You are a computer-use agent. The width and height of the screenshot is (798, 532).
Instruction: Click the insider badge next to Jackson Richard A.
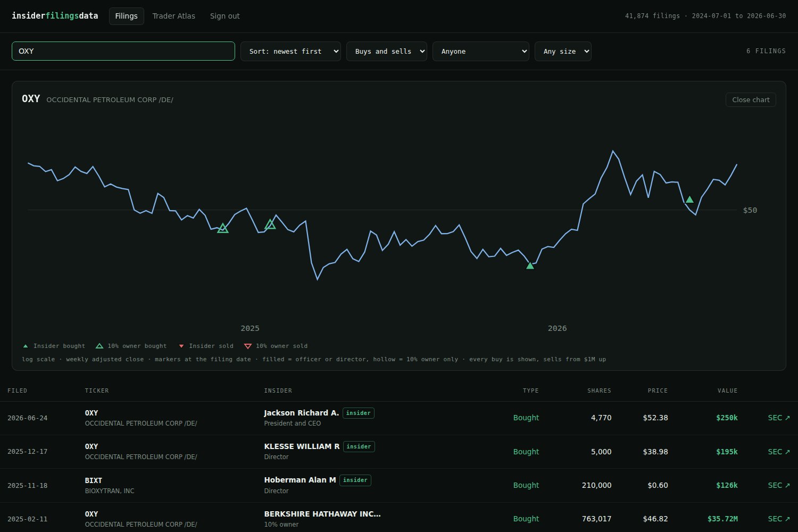pos(359,413)
